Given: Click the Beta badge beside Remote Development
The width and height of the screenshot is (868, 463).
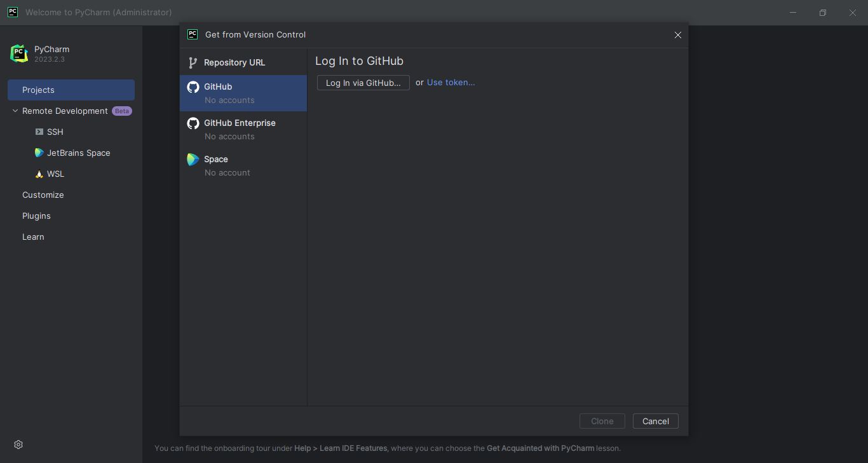Looking at the screenshot, I should coord(121,111).
